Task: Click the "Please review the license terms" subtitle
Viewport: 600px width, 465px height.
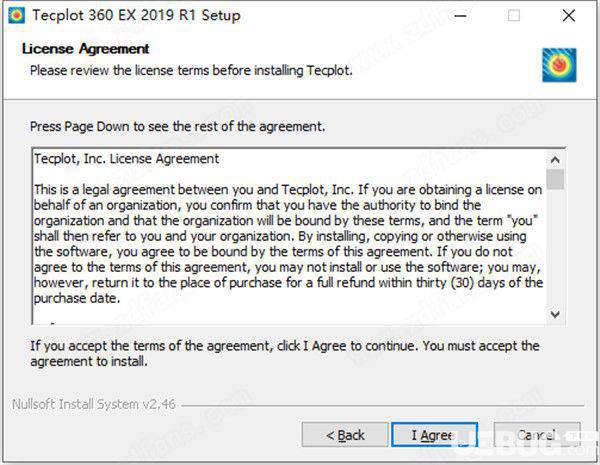Action: (191, 71)
